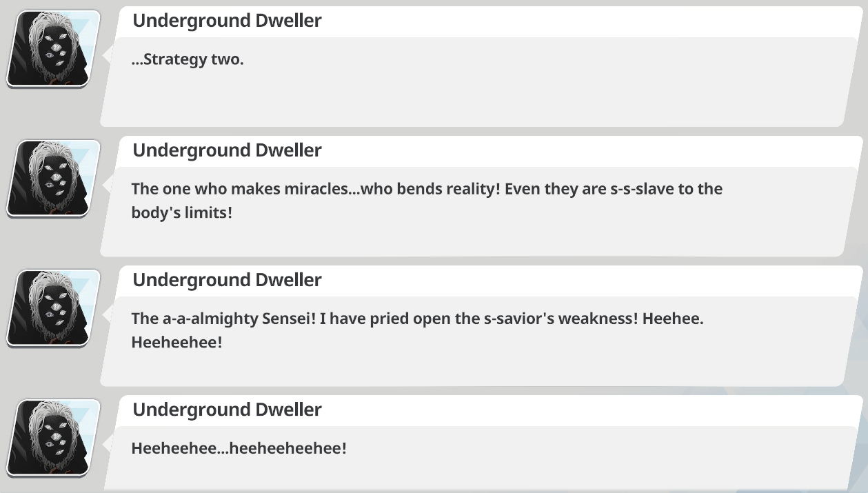
Task: Click 'Underground Dweller' name above 'Strategy two'
Action: pyautogui.click(x=227, y=21)
